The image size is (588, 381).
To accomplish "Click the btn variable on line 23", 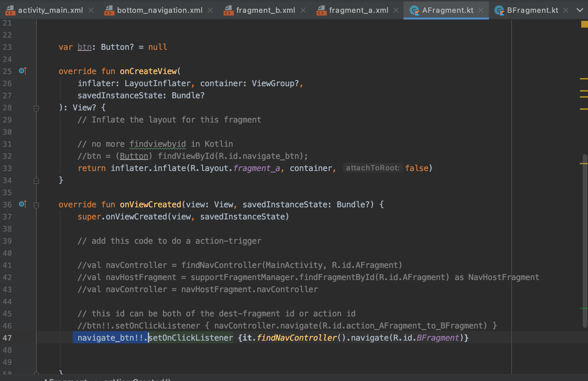I will (x=85, y=47).
